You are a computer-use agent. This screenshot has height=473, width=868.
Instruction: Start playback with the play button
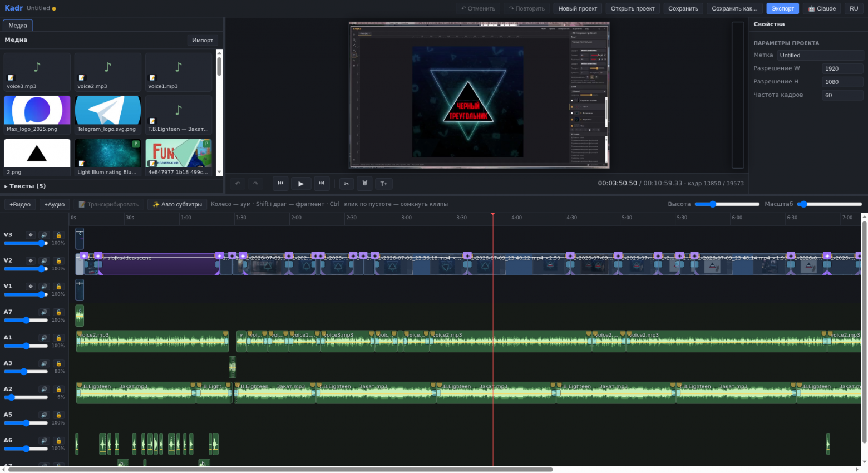[301, 184]
